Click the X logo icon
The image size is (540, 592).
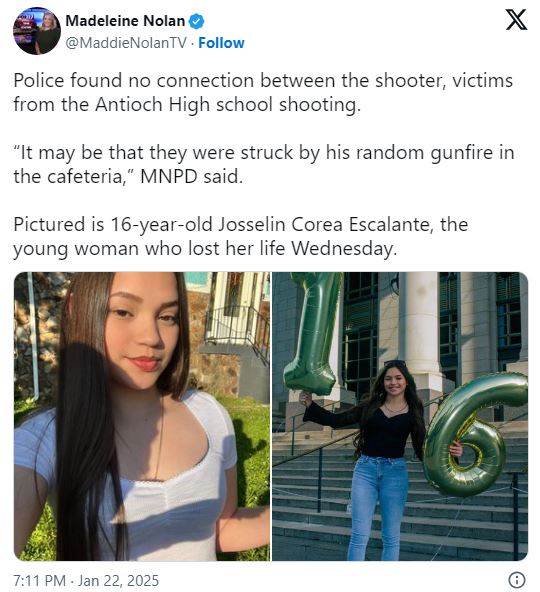pyautogui.click(x=516, y=20)
